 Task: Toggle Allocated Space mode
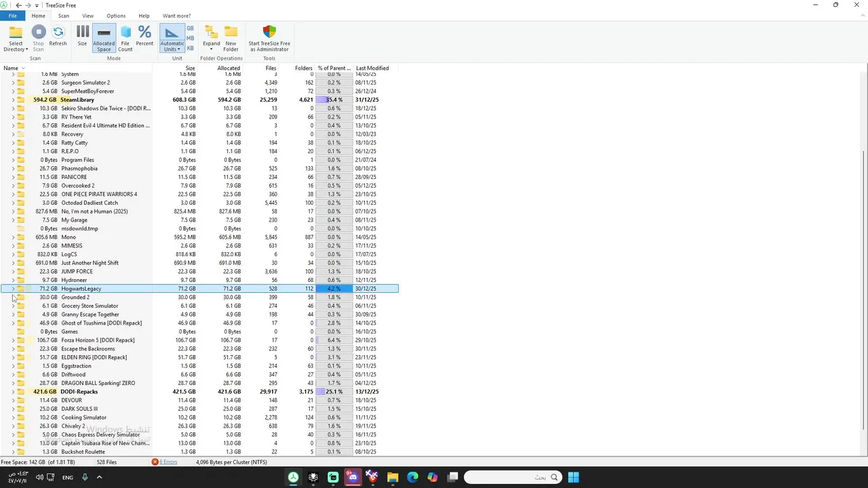[x=104, y=39]
